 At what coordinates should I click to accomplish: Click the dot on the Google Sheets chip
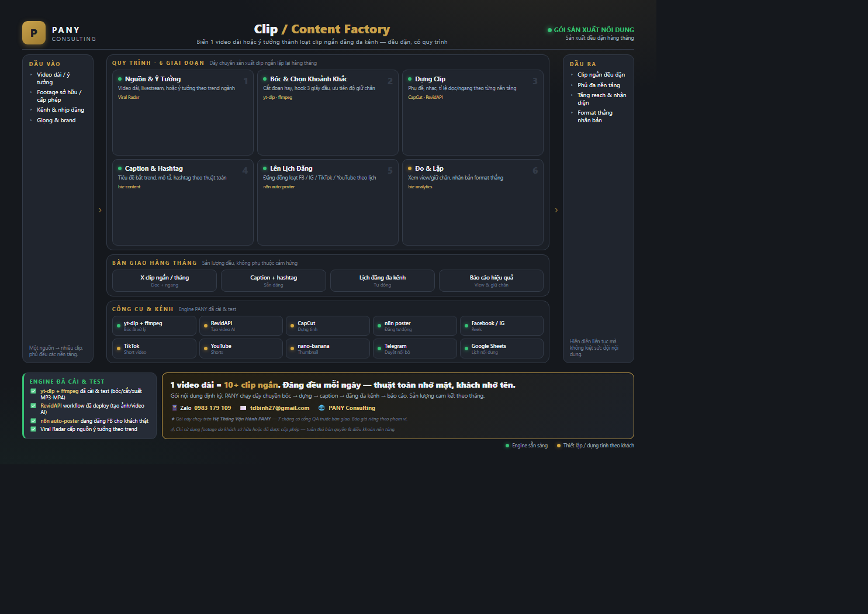point(466,349)
